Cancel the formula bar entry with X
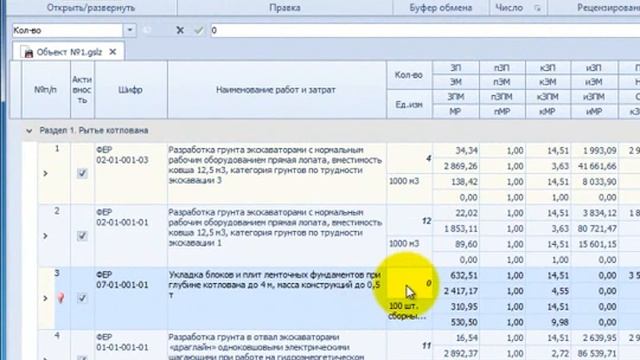Screen dimensions: 640x360 180,30
